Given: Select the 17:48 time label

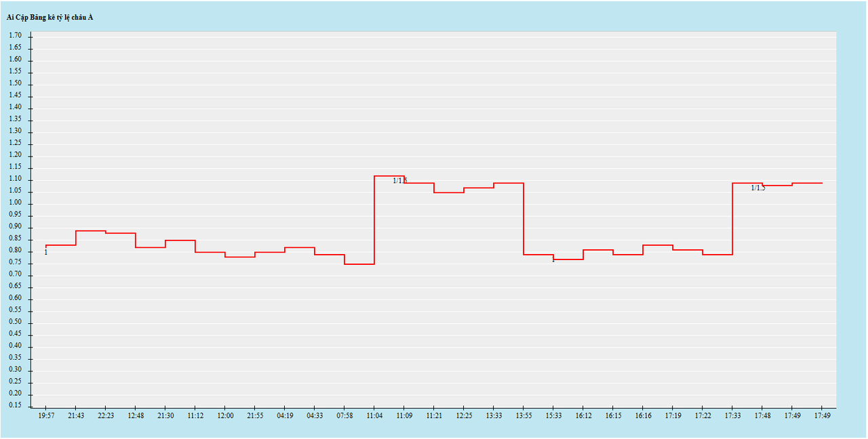Looking at the screenshot, I should tap(762, 416).
